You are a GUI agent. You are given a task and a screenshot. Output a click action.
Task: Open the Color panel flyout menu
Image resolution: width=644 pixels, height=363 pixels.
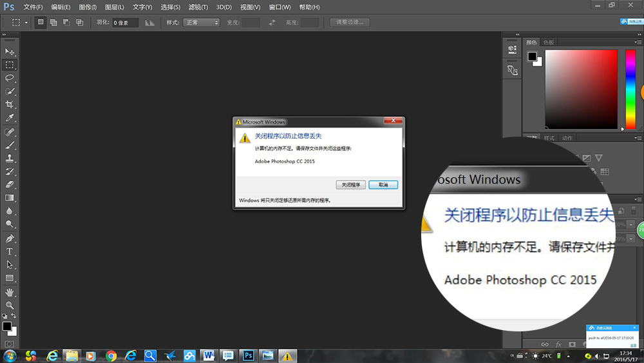(638, 42)
